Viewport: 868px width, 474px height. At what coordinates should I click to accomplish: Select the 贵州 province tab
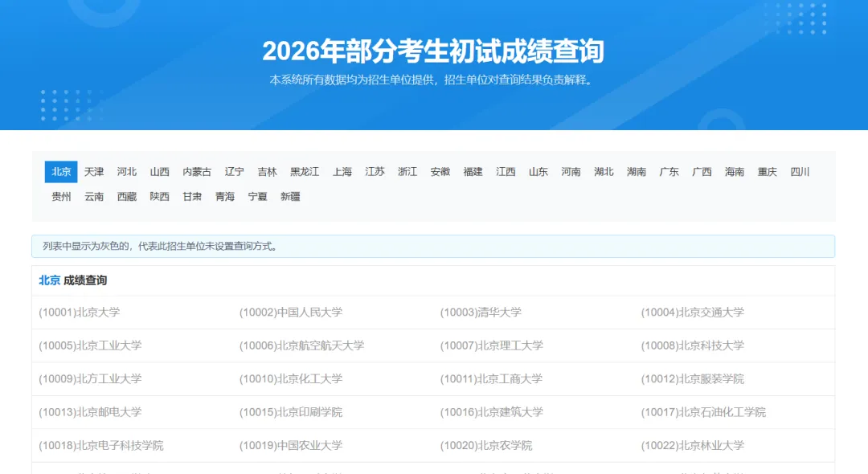click(61, 196)
